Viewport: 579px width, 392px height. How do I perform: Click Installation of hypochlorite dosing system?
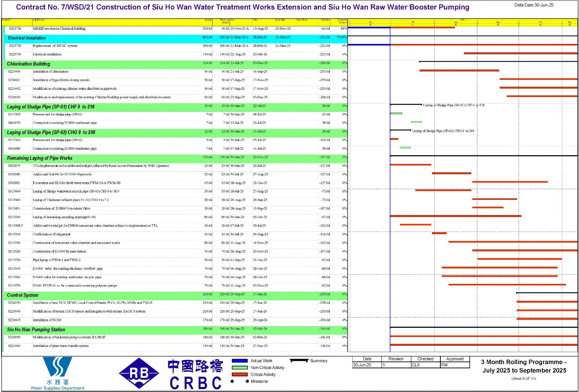pyautogui.click(x=61, y=80)
